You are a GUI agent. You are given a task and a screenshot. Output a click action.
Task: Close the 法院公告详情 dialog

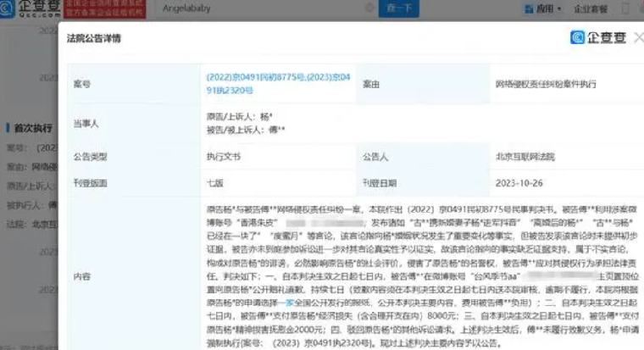coord(639,38)
